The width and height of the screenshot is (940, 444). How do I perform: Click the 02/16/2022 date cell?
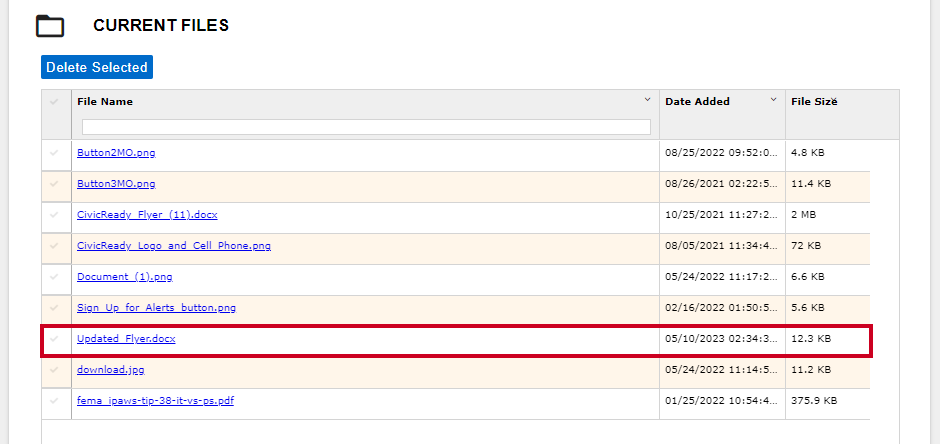coord(721,308)
